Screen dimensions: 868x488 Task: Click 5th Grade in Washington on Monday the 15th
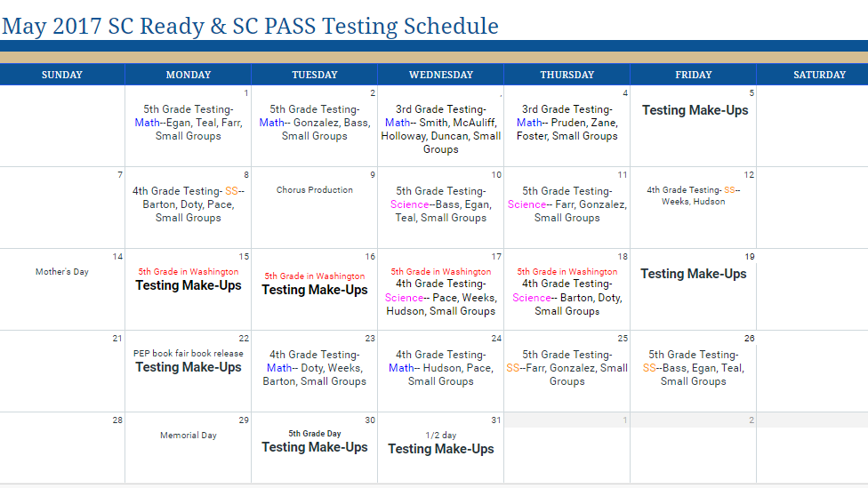coord(189,272)
